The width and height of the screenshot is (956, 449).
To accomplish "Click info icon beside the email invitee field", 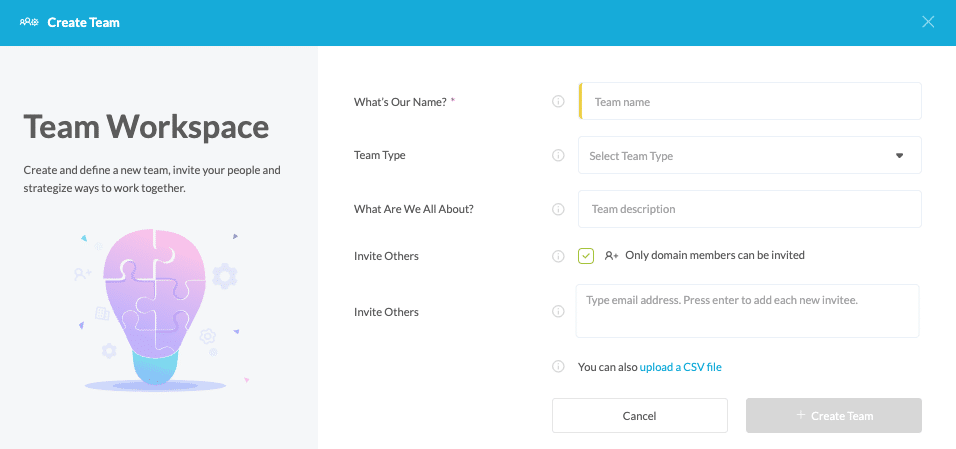I will pyautogui.click(x=558, y=312).
